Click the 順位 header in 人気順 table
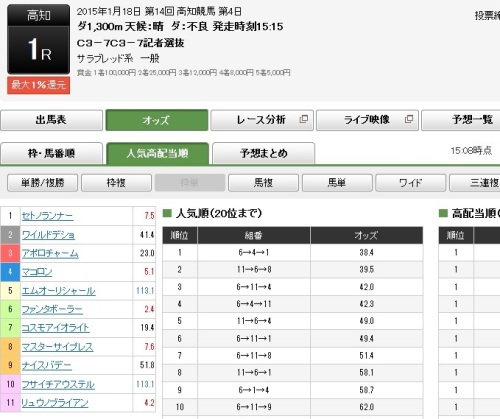 pos(180,236)
